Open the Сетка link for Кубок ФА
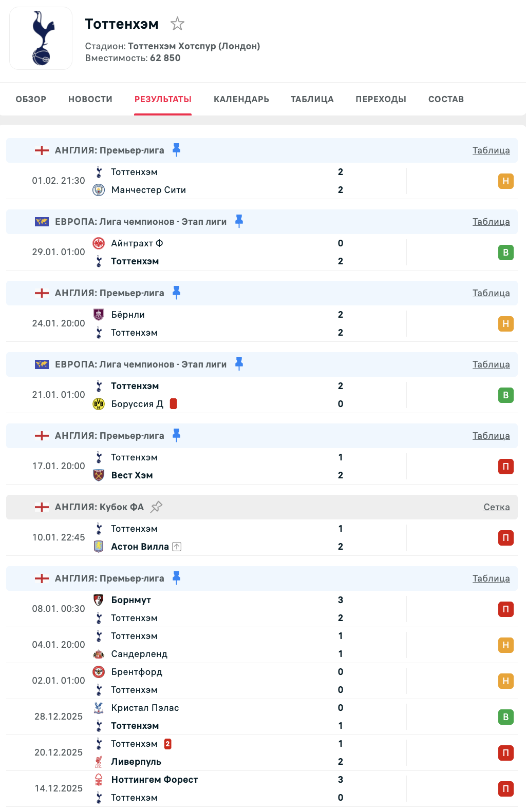This screenshot has width=526, height=812. tap(496, 507)
